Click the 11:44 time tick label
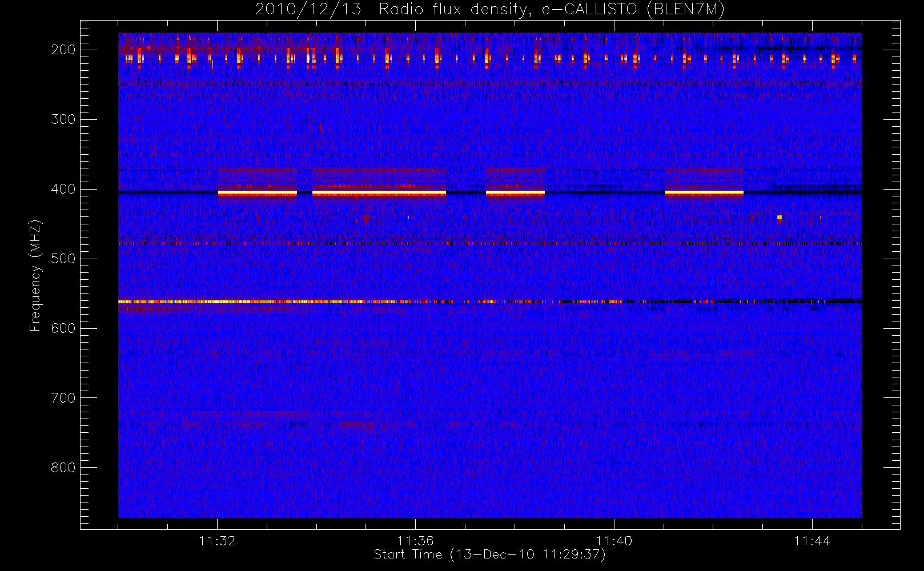 point(812,541)
